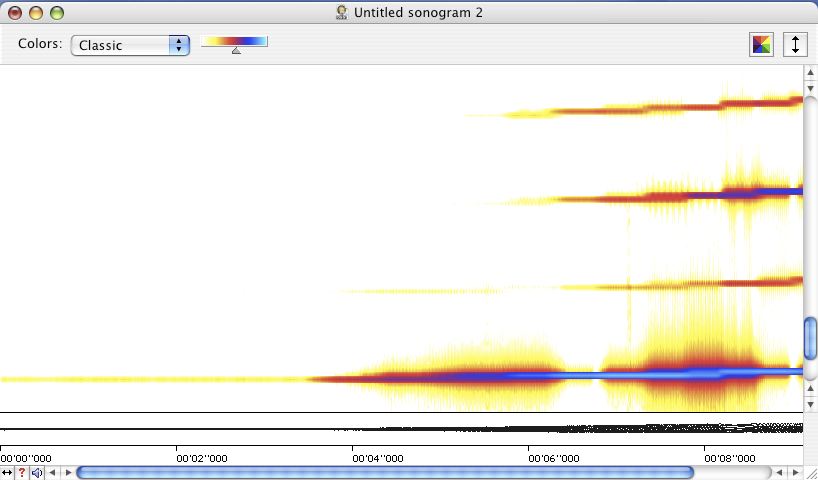Click the scroll-left arrow at bottom right
This screenshot has width=818, height=480.
(x=779, y=473)
